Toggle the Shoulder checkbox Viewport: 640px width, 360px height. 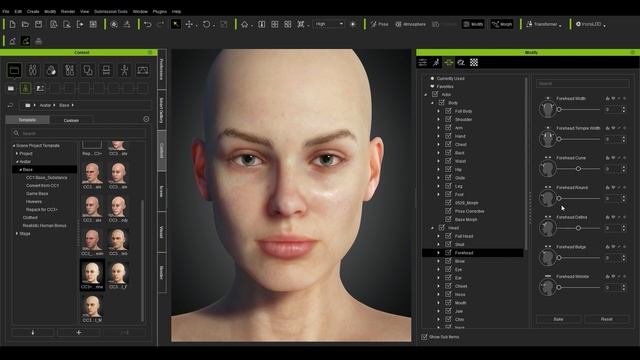point(448,119)
